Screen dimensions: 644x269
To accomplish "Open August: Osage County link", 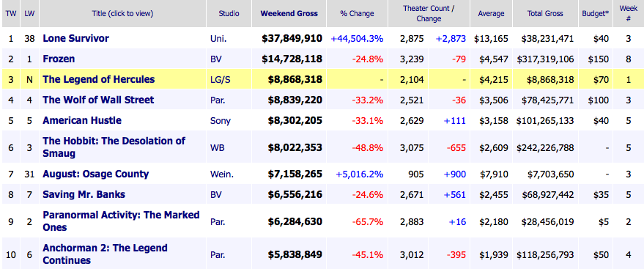I will point(96,174).
